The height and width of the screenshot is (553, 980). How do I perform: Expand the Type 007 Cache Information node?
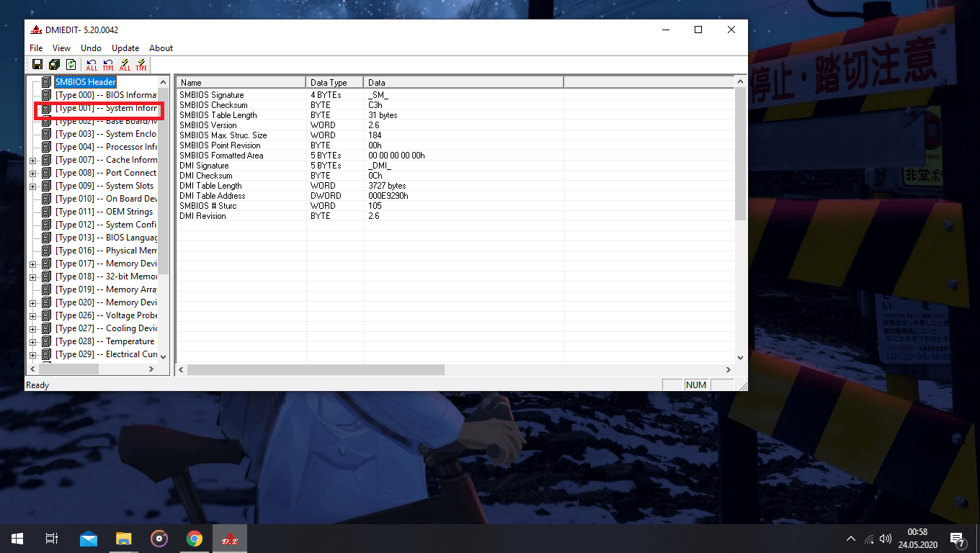(x=32, y=161)
